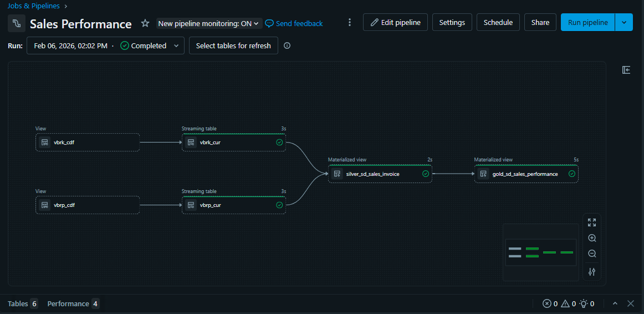Viewport: 644px width, 314px height.
Task: Star the Sales Performance pipeline as favorite
Action: tap(145, 23)
